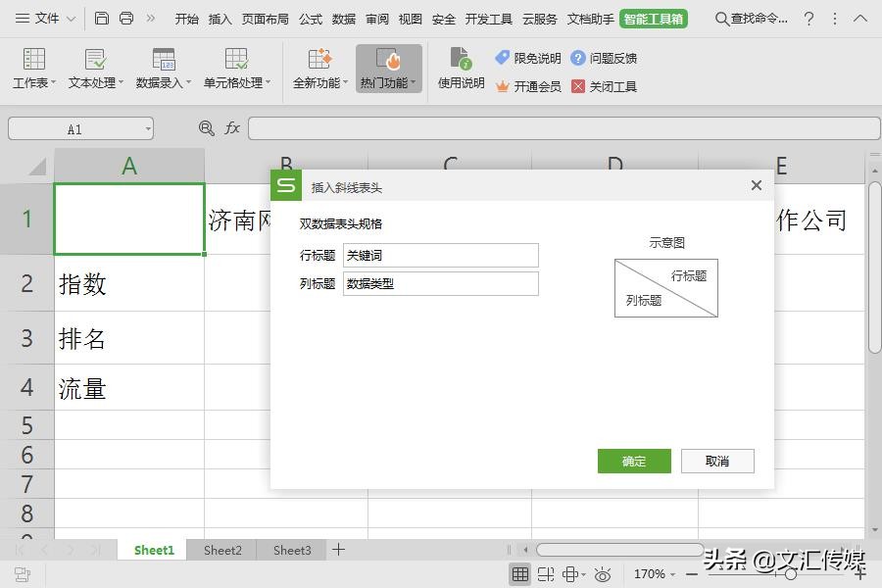The height and width of the screenshot is (588, 882).
Task: Select the 文本处理 (Text Processing) tool
Action: click(x=93, y=67)
